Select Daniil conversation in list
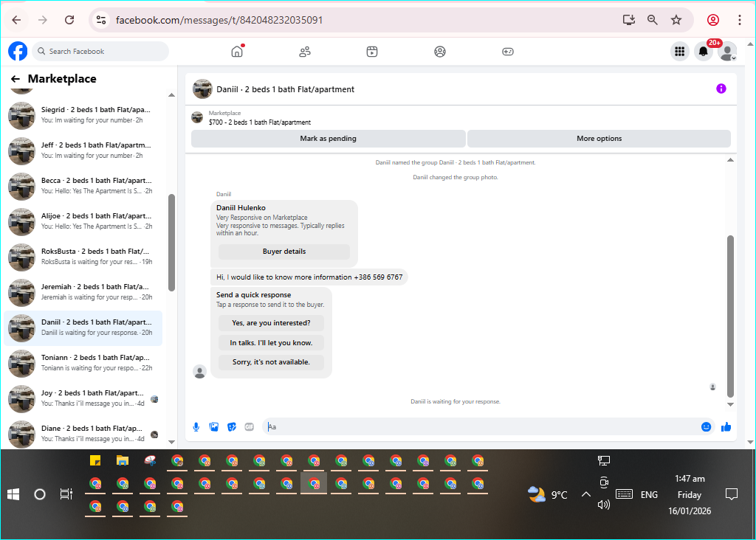 [x=83, y=328]
